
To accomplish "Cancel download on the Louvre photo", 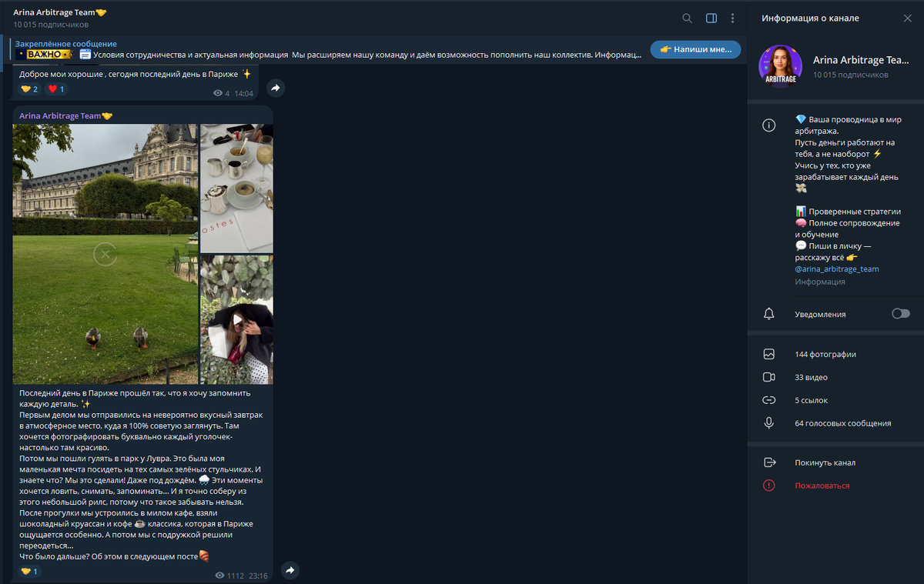I will pyautogui.click(x=105, y=254).
